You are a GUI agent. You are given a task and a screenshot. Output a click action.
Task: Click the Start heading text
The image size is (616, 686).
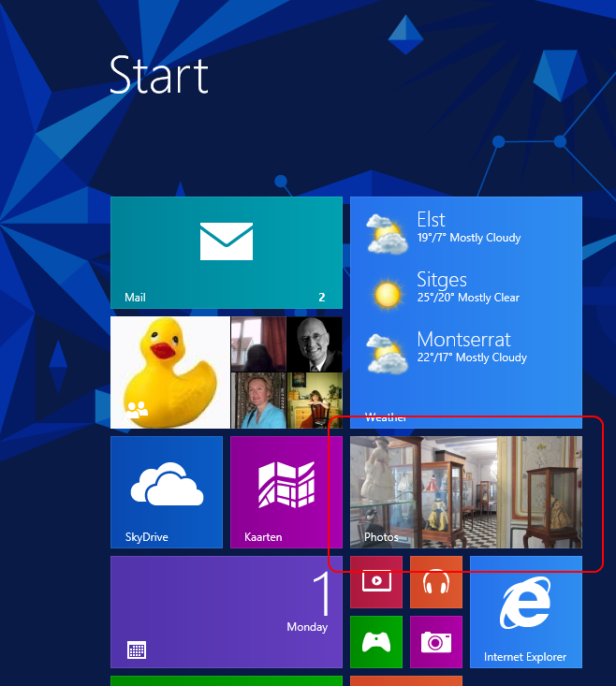pos(158,75)
